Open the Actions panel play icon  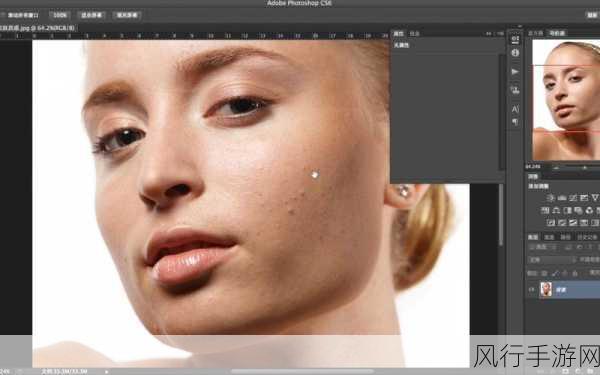(515, 72)
